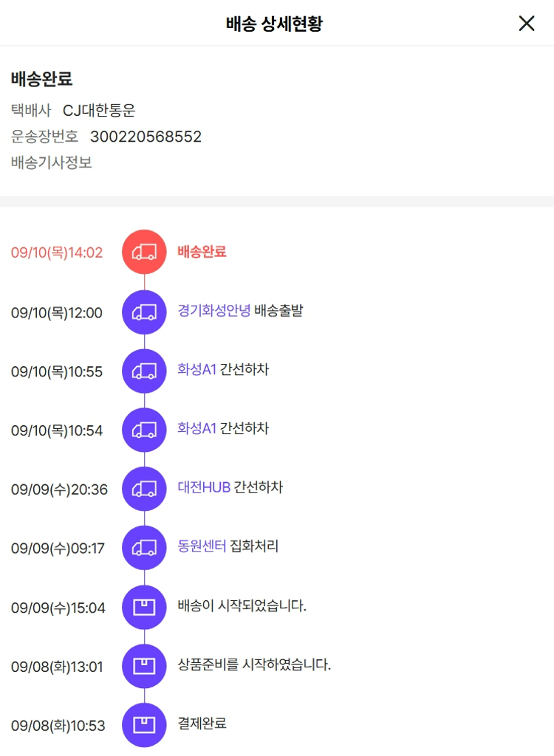Image resolution: width=554 pixels, height=756 pixels.
Task: Click the box icon for shipment started
Action: [x=144, y=608]
